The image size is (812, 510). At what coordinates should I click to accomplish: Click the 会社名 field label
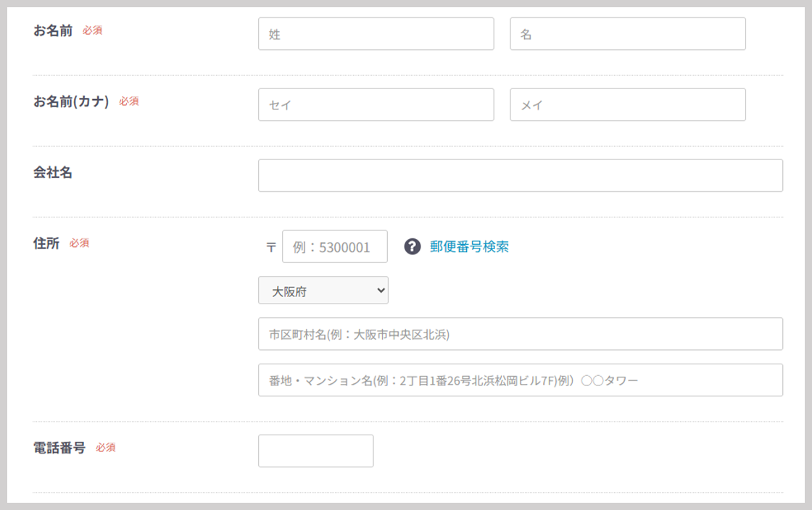[53, 172]
